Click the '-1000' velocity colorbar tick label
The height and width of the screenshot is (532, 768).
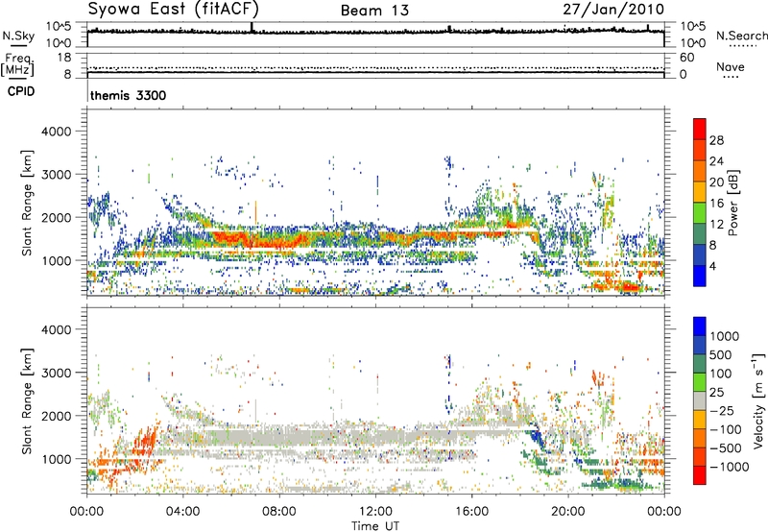click(x=730, y=467)
